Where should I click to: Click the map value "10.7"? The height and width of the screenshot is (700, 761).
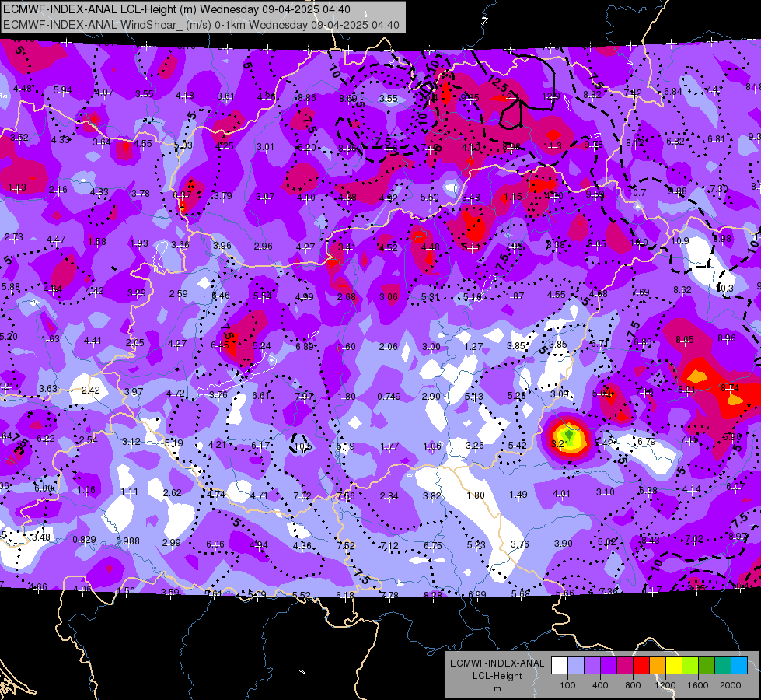coord(637,192)
